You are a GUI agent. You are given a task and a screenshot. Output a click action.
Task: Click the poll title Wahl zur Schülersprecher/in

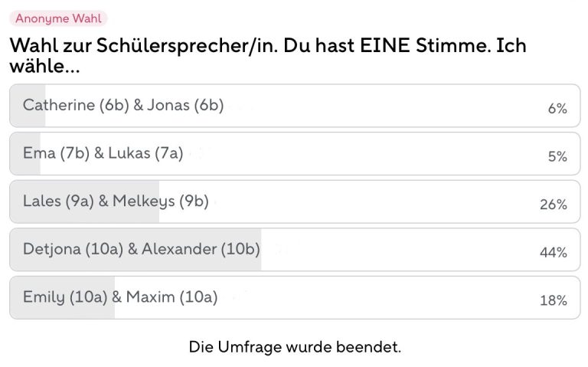click(144, 46)
